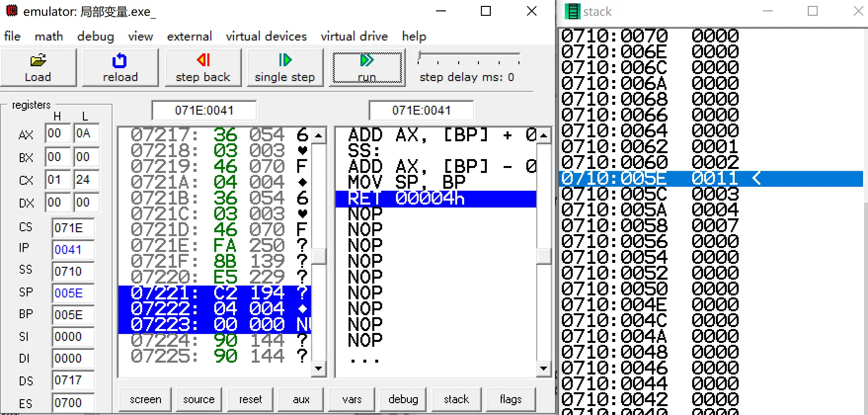The height and width of the screenshot is (415, 868).
Task: Click the CX low byte field 24
Action: coord(86,179)
